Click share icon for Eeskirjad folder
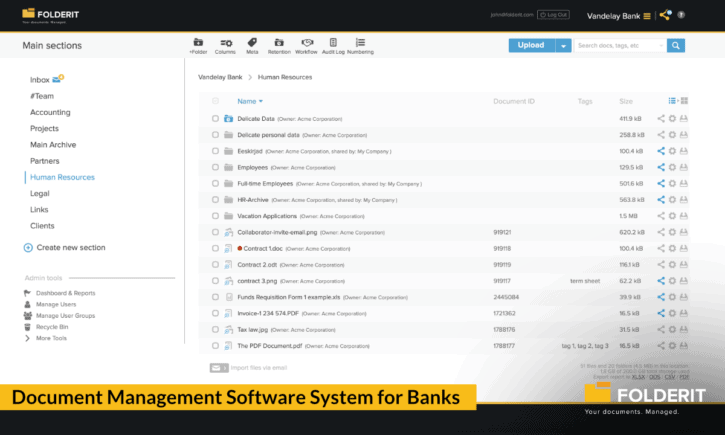Image resolution: width=725 pixels, height=435 pixels. (x=661, y=151)
